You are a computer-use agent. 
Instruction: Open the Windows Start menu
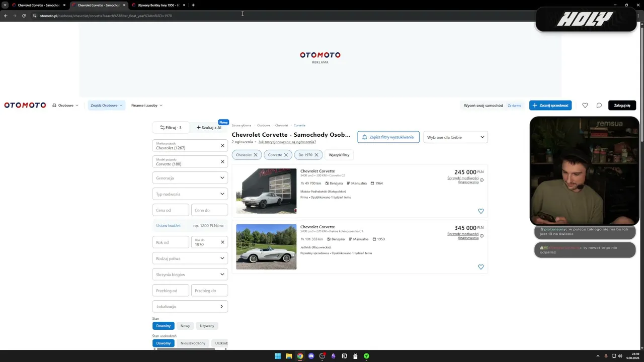278,356
